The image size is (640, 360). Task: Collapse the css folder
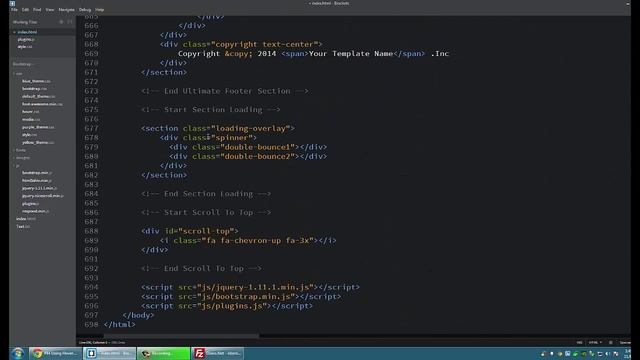(x=18, y=73)
